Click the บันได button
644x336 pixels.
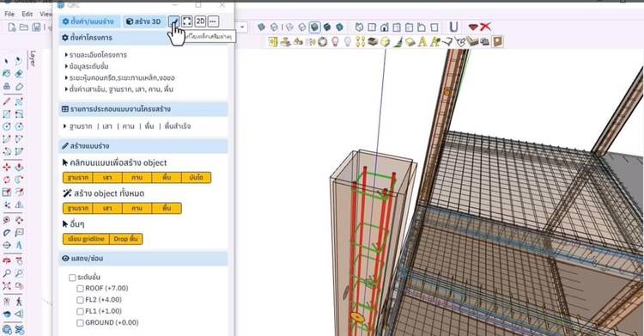[x=197, y=178]
